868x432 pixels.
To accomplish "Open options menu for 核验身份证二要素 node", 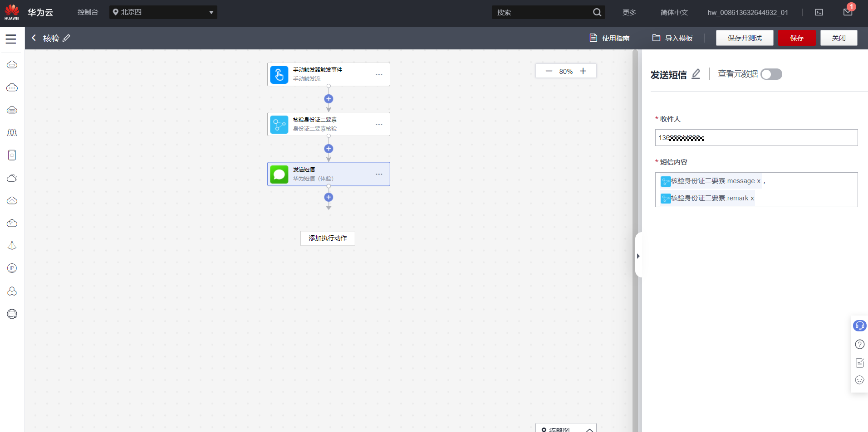I will pyautogui.click(x=379, y=124).
